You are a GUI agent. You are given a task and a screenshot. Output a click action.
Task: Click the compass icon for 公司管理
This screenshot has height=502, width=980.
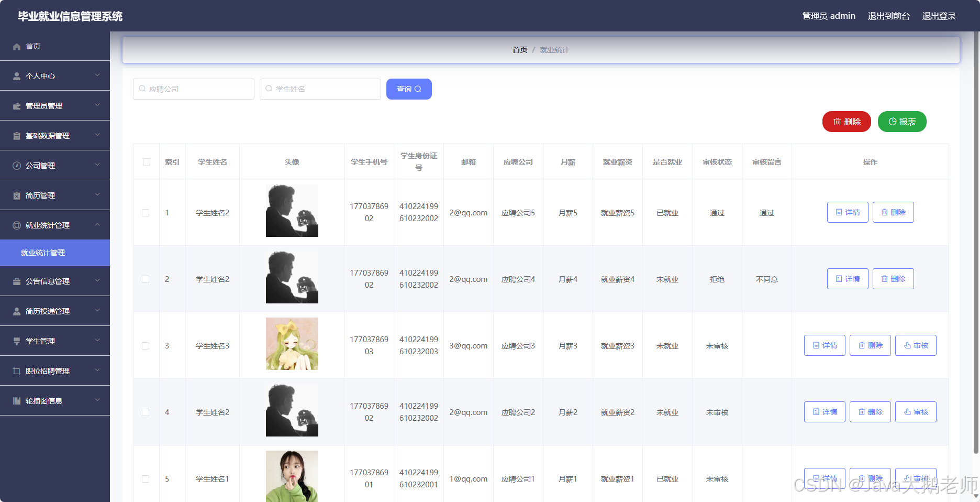click(x=17, y=166)
